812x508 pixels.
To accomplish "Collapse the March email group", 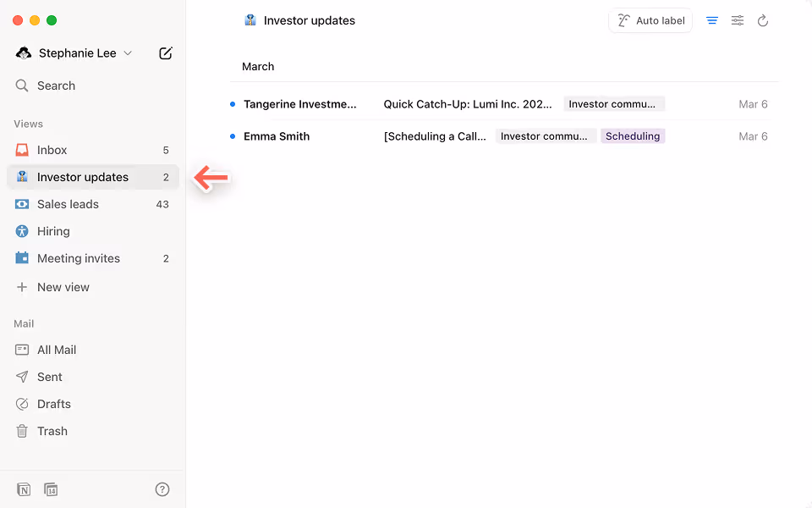I will point(258,66).
